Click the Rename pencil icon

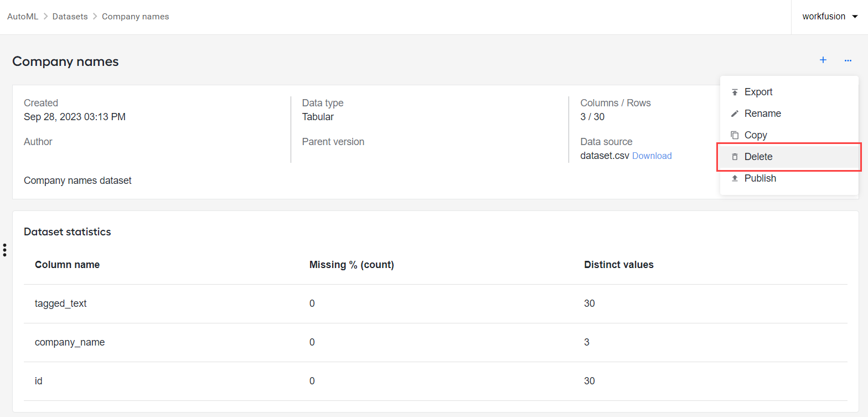[735, 114]
